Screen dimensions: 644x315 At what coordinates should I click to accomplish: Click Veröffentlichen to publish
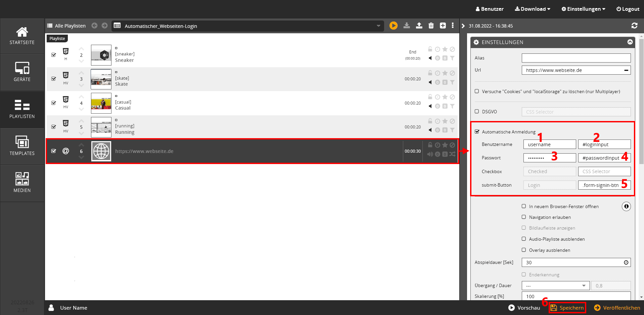pyautogui.click(x=617, y=308)
